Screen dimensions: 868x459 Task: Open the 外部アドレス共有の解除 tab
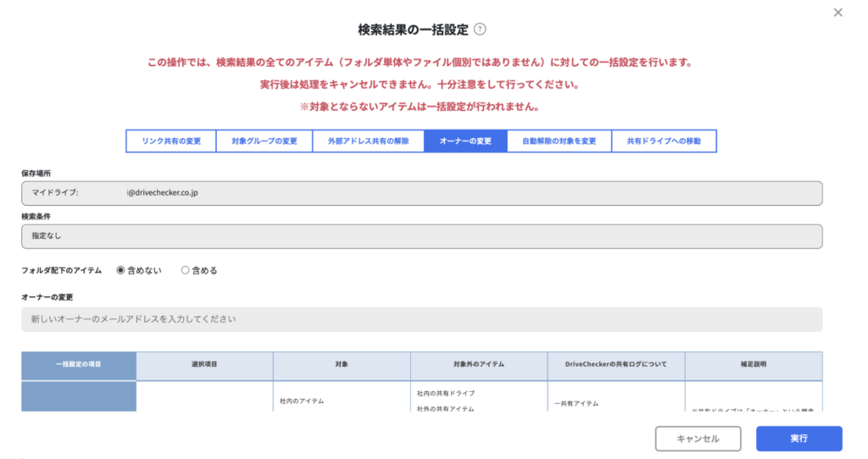click(x=368, y=141)
